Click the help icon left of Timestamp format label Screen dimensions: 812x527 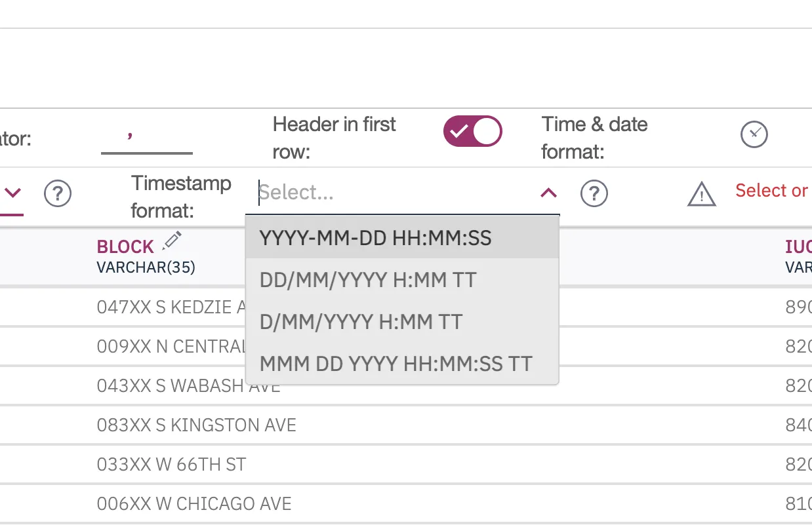(58, 193)
